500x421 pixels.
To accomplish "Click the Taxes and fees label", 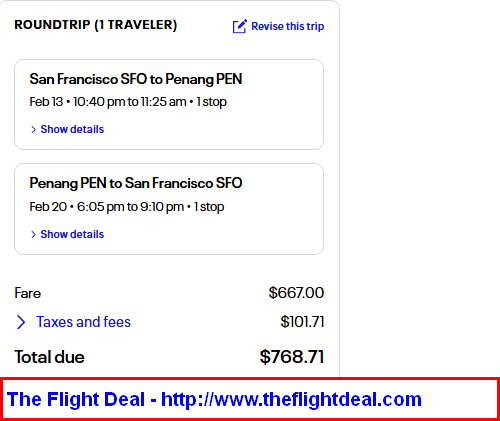I will click(x=83, y=322).
